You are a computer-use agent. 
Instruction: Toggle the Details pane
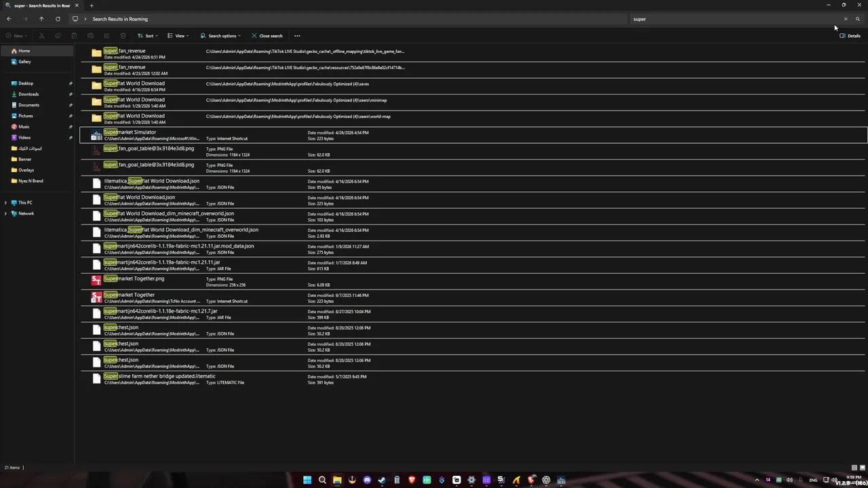850,36
